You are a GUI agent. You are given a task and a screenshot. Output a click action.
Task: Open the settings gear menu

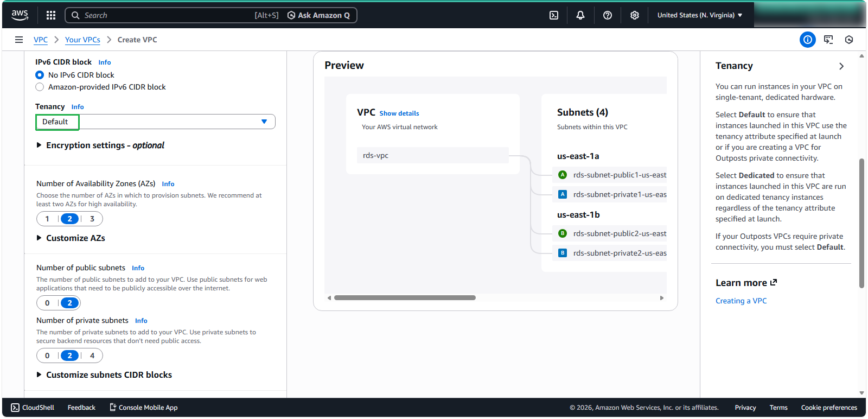635,15
